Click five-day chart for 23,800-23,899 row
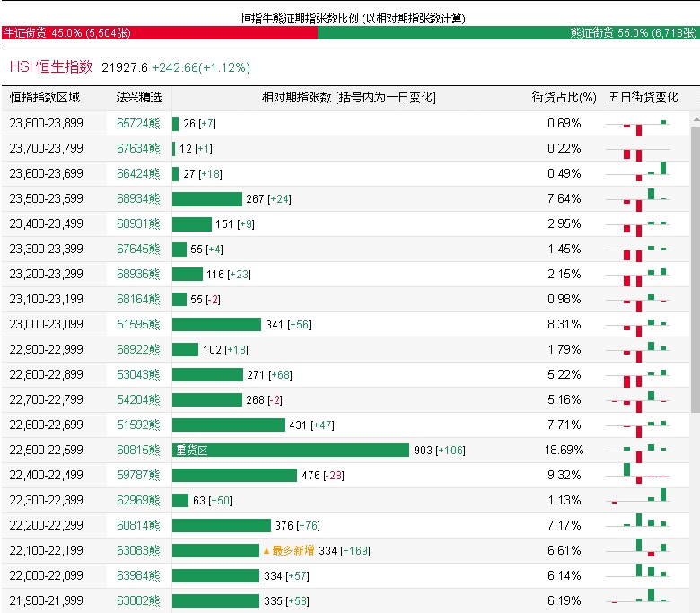The height and width of the screenshot is (613, 700). pos(638,127)
